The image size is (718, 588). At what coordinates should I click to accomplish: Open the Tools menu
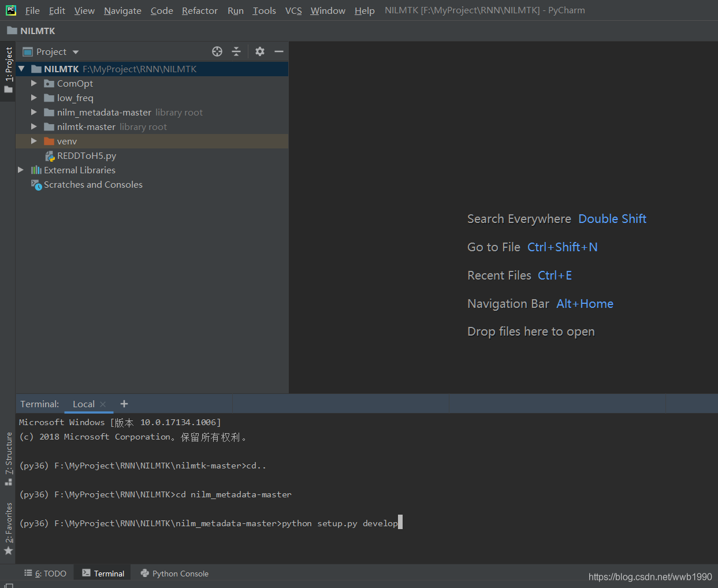tap(264, 10)
